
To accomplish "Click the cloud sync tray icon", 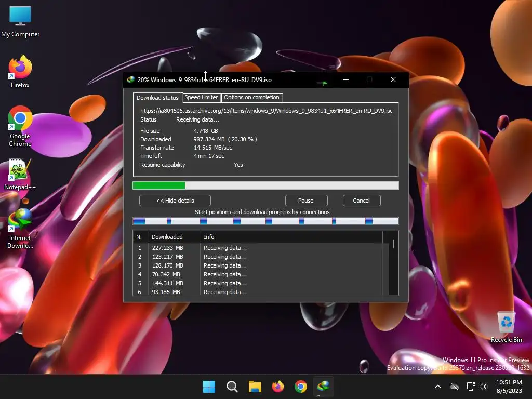I will [455, 387].
